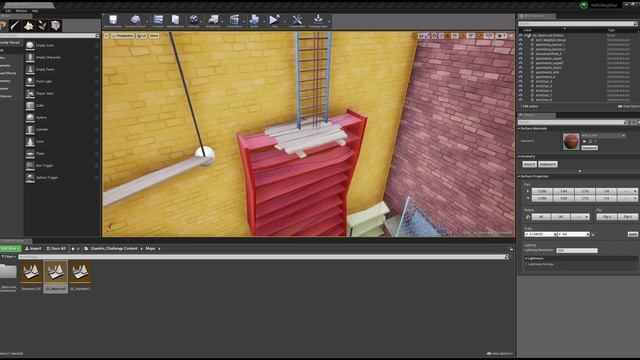Open the Edit menu
Viewport: 640px width, 360px height.
[8, 11]
